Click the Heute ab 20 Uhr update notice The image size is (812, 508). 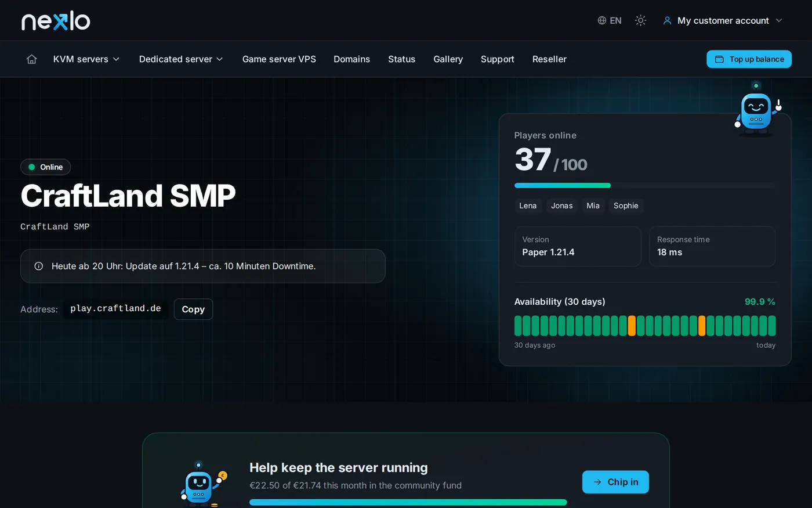pos(203,266)
